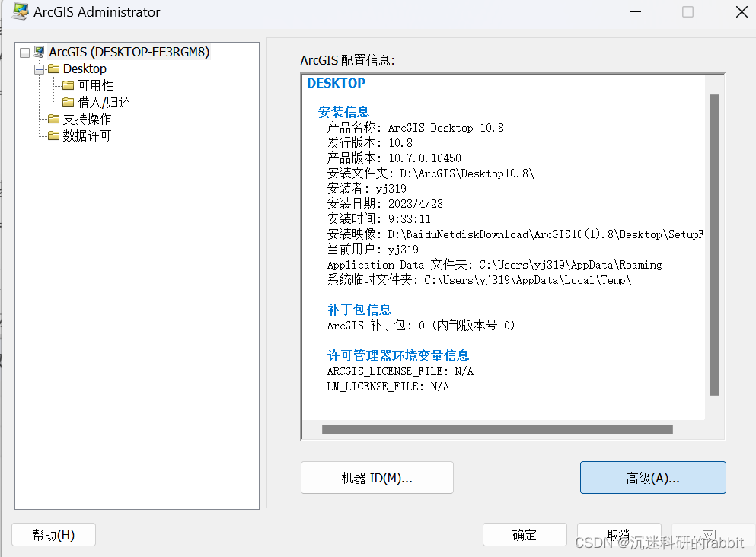This screenshot has width=756, height=557.
Task: Click the computer icon beside ArcGIS (DESKTOP-EE3RGM8)
Action: (39, 52)
